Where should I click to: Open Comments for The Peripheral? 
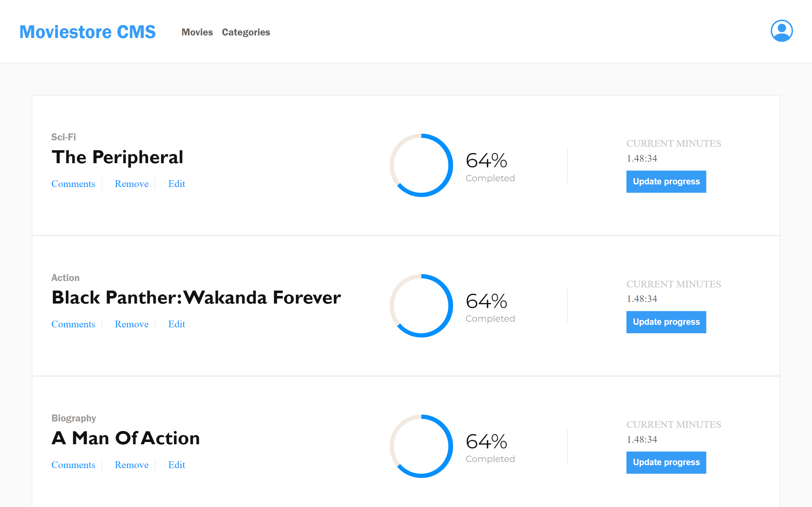point(73,184)
